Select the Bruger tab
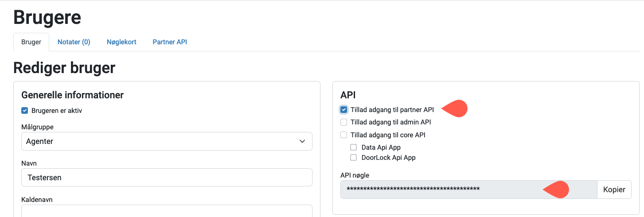 tap(31, 42)
